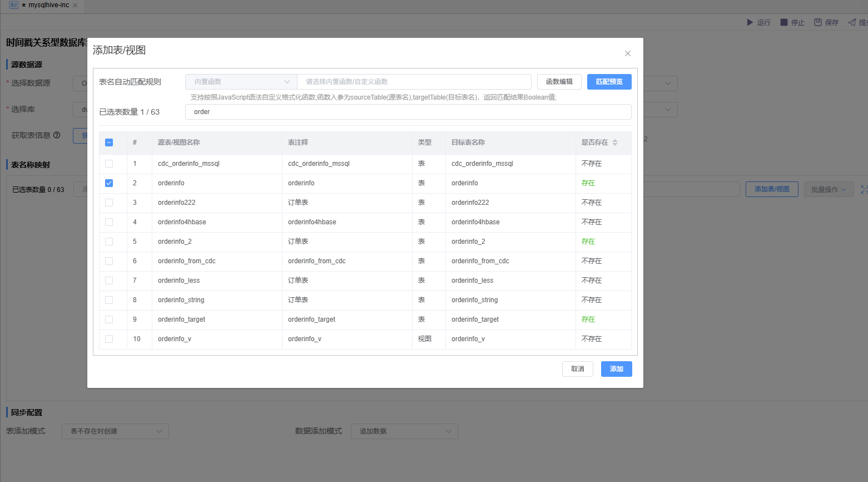Screen dimensions: 868x482
Task: Click the 运行 run icon in toolbar
Action: pyautogui.click(x=750, y=22)
